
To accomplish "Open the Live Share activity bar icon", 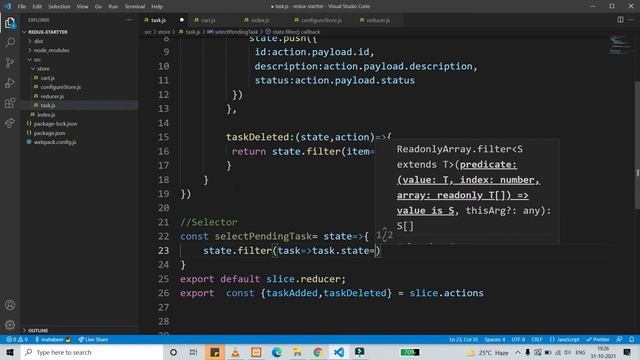I will pyautogui.click(x=10, y=123).
